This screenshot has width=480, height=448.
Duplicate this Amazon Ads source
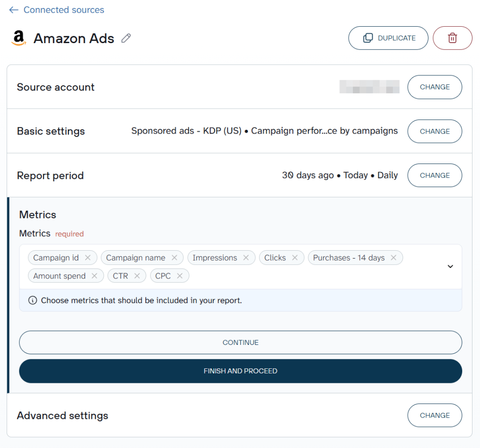[388, 38]
